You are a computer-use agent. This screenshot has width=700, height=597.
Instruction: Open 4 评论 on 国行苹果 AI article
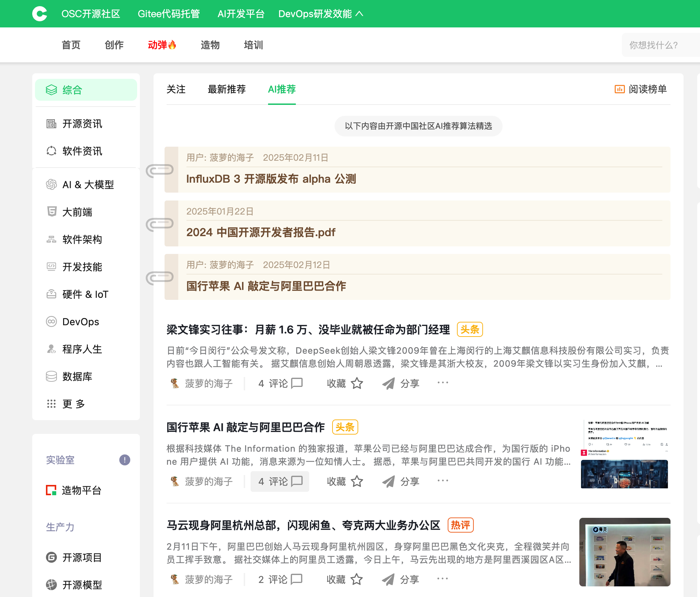tap(280, 481)
